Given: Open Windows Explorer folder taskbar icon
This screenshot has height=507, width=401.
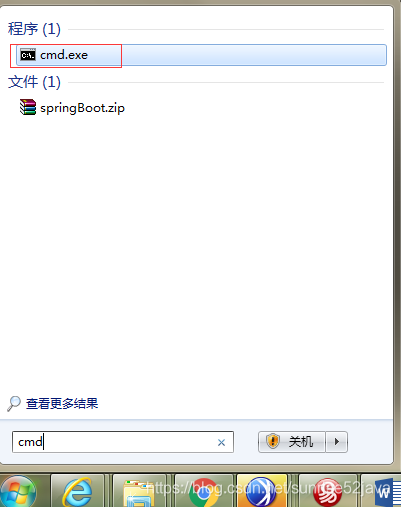Looking at the screenshot, I should pyautogui.click(x=139, y=492).
